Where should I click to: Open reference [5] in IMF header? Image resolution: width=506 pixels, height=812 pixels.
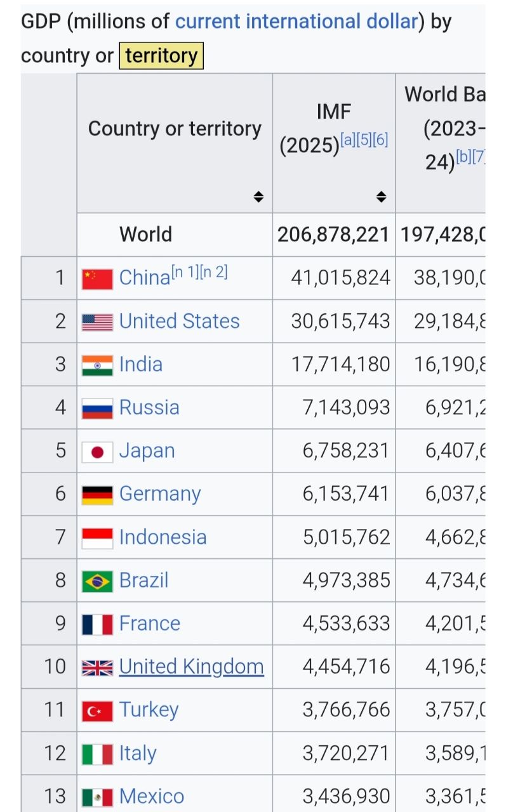point(364,140)
